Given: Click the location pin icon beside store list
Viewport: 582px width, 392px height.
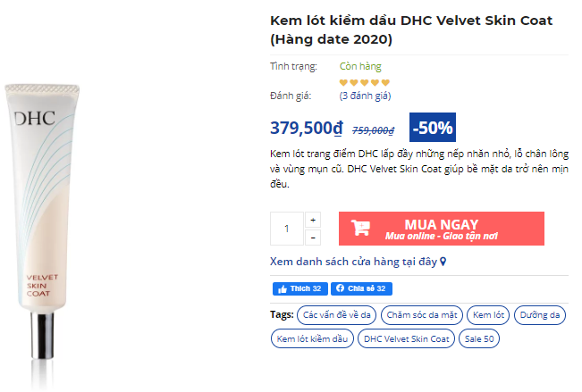Looking at the screenshot, I should point(443,262).
